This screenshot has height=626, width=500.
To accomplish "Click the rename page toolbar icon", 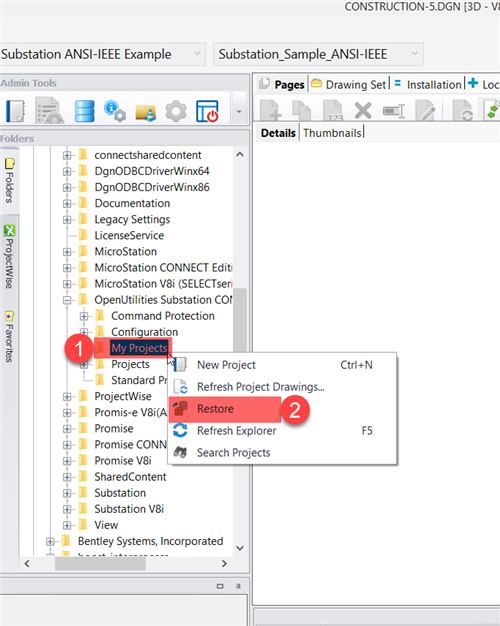I will 394,111.
